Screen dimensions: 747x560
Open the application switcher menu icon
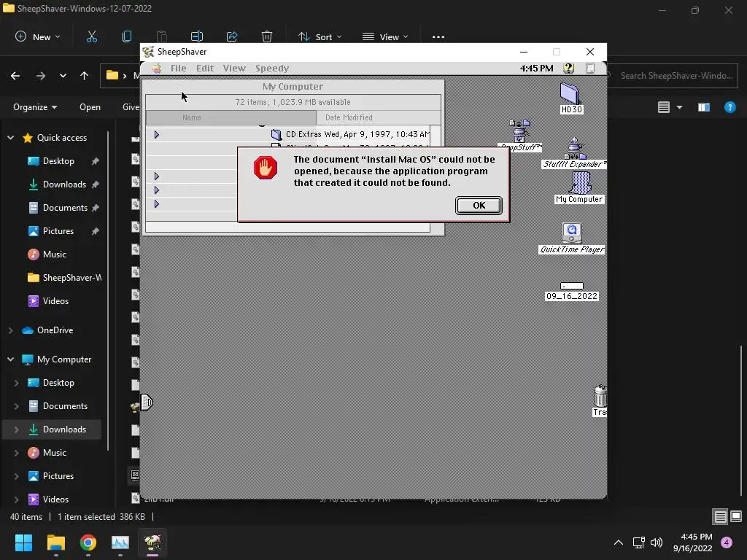tap(589, 68)
